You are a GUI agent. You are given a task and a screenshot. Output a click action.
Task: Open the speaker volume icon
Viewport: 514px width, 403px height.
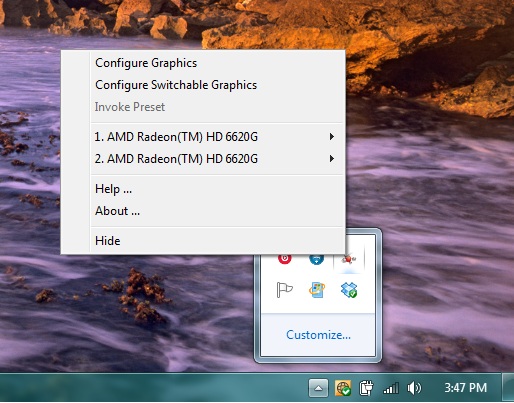414,388
